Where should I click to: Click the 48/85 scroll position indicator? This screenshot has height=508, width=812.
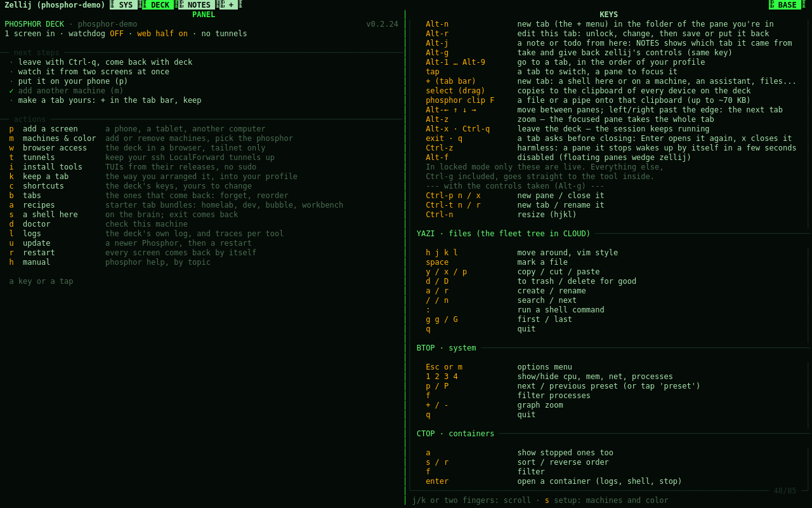point(785,491)
